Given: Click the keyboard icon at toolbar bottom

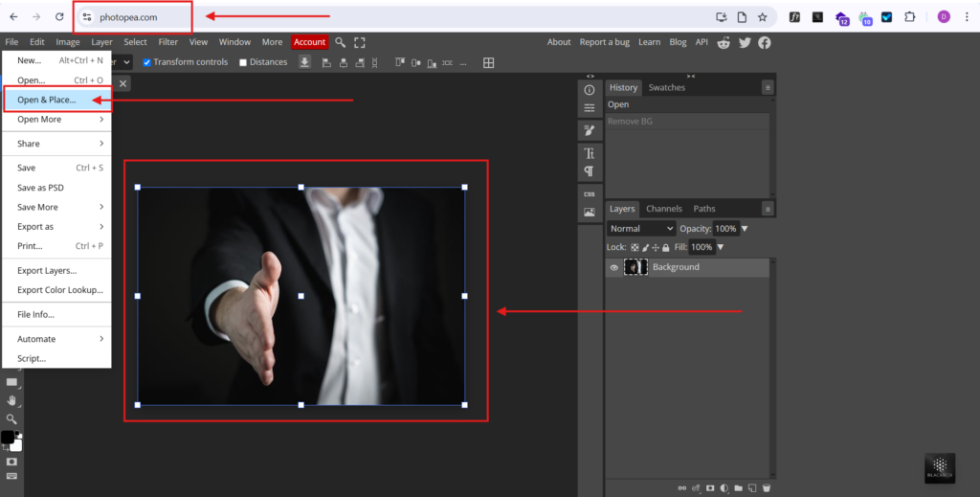Looking at the screenshot, I should pos(11,476).
